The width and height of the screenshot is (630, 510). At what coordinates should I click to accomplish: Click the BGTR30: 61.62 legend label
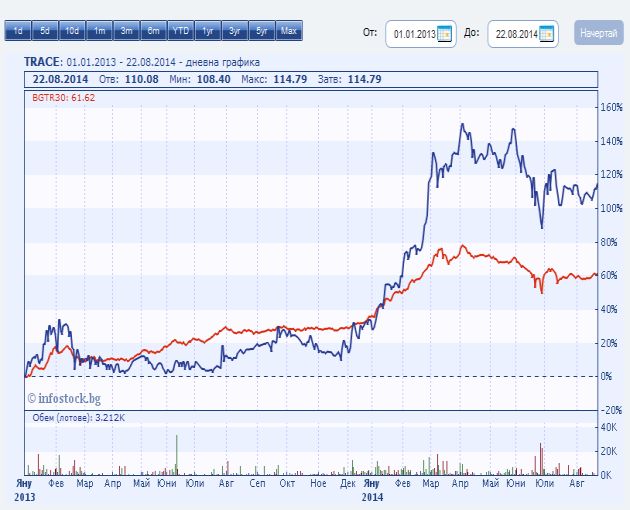point(63,98)
